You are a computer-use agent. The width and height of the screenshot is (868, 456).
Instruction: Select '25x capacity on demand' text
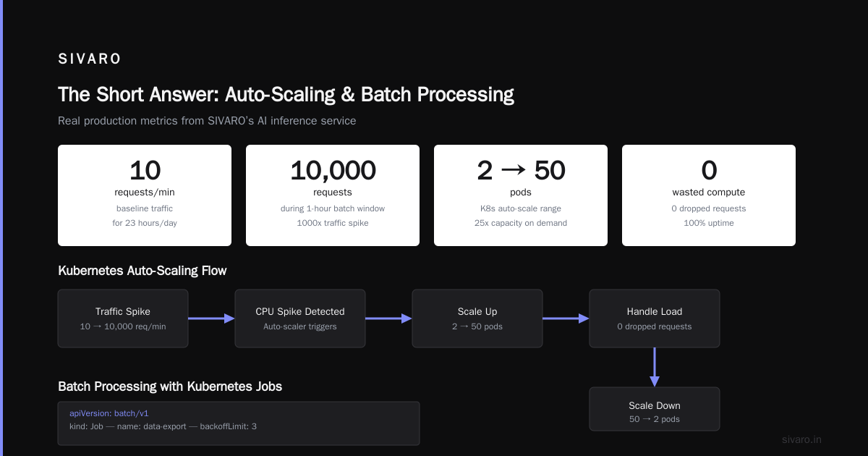(x=521, y=223)
